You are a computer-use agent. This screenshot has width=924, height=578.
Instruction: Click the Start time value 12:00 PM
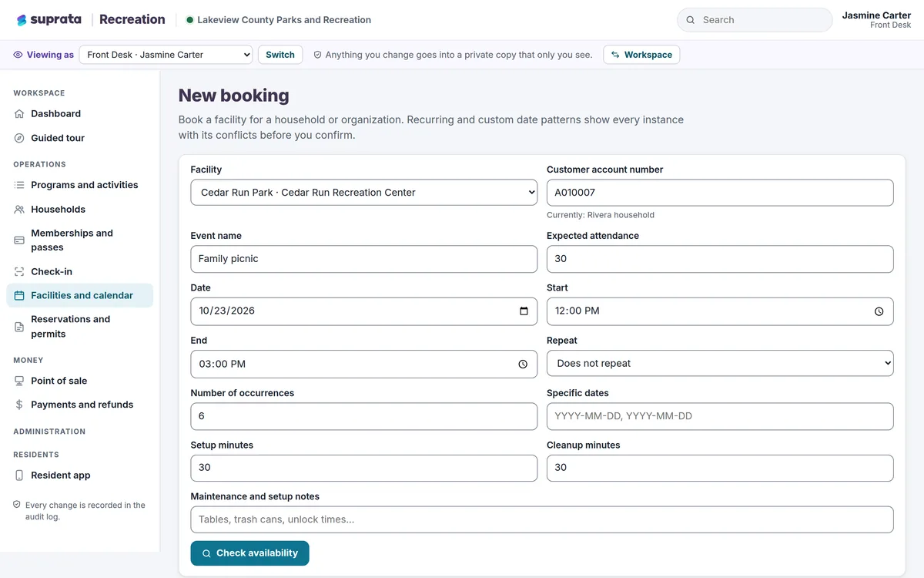tap(577, 311)
